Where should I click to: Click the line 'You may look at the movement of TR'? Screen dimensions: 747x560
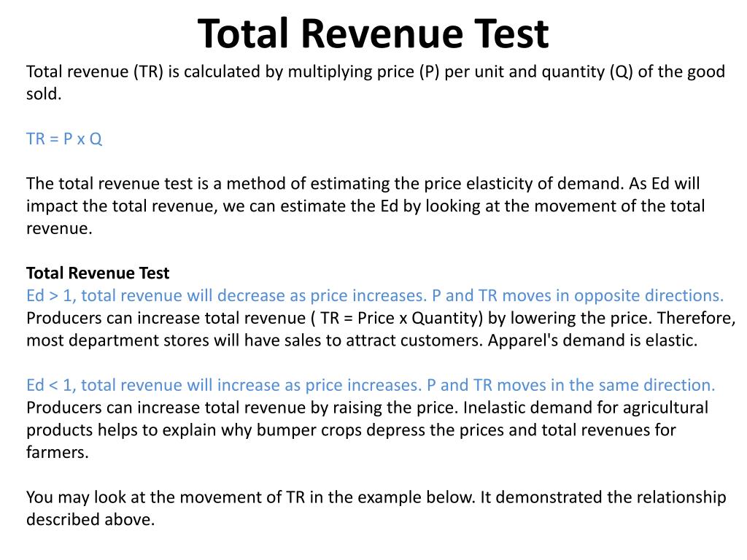[x=376, y=497]
